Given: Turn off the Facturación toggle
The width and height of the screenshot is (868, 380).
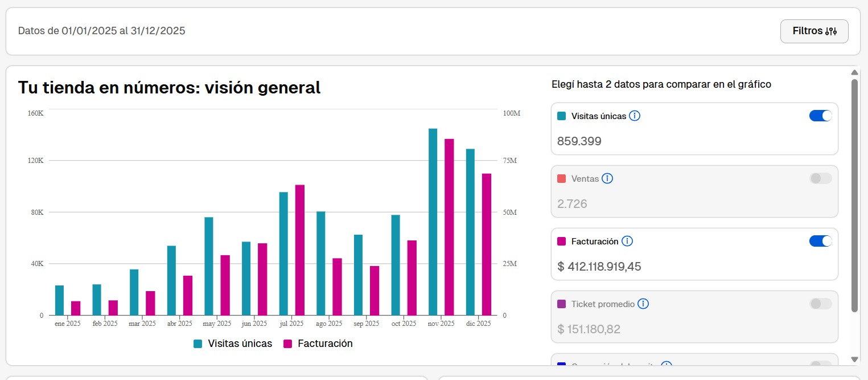Looking at the screenshot, I should [820, 242].
